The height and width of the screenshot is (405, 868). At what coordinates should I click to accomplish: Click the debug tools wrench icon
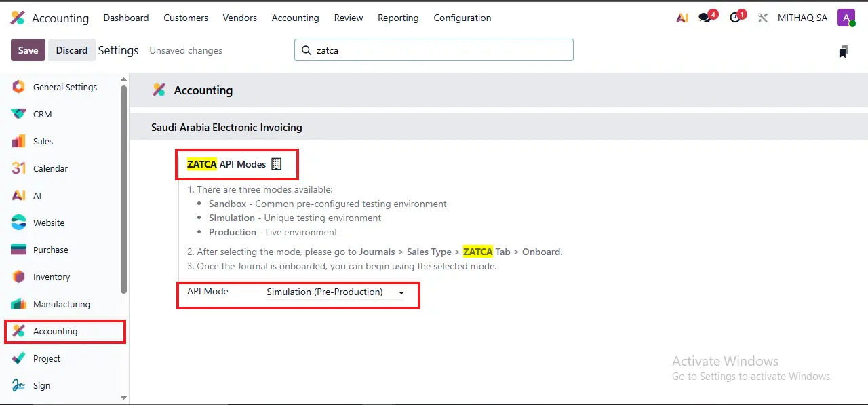(763, 18)
